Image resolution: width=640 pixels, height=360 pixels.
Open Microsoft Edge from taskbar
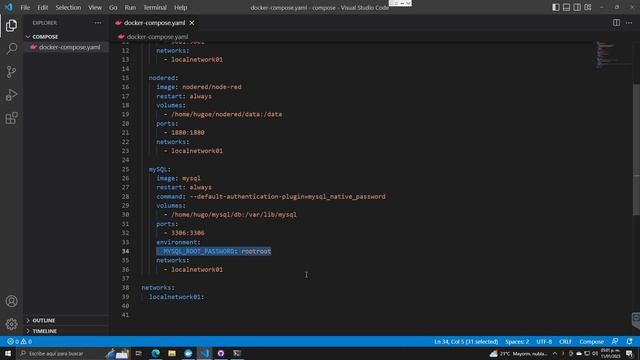(156, 353)
